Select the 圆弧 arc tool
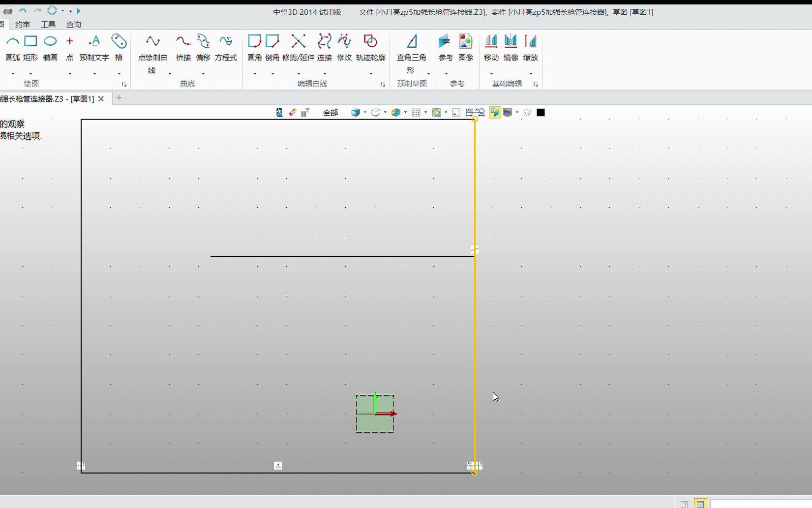This screenshot has height=508, width=812. click(13, 48)
